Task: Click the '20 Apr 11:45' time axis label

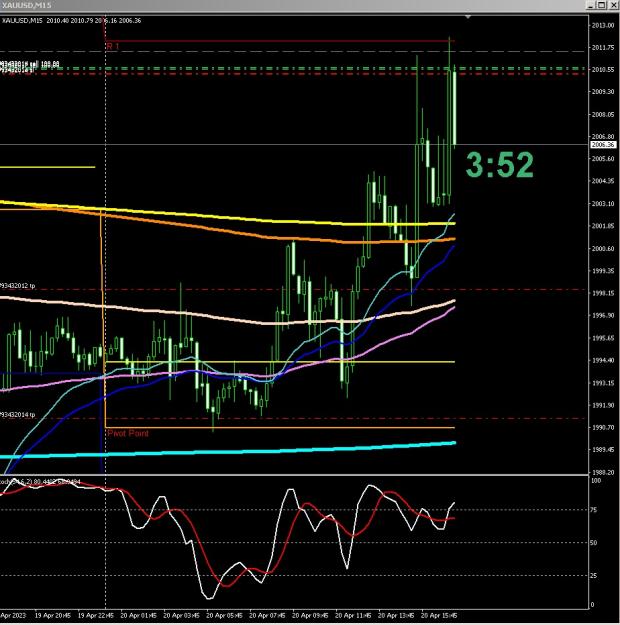Action: [x=353, y=615]
